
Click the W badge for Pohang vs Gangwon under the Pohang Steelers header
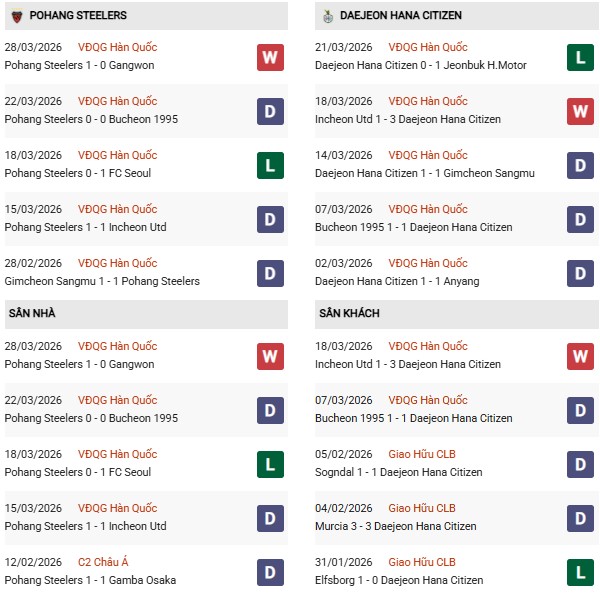pos(270,57)
